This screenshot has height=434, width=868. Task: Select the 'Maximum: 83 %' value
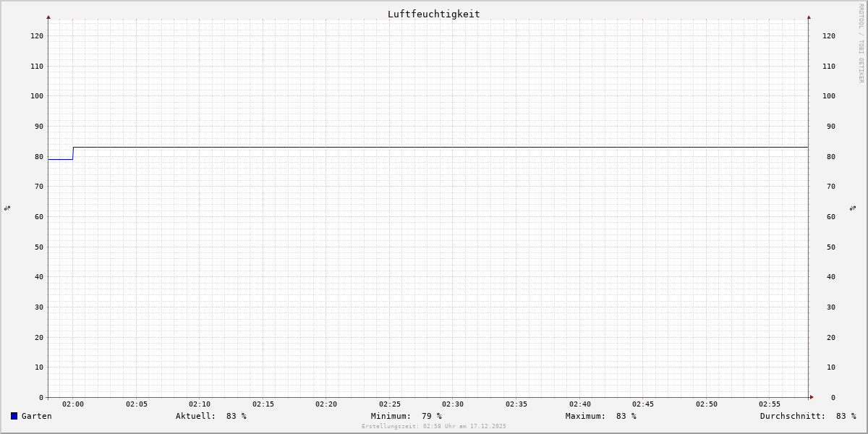point(601,416)
